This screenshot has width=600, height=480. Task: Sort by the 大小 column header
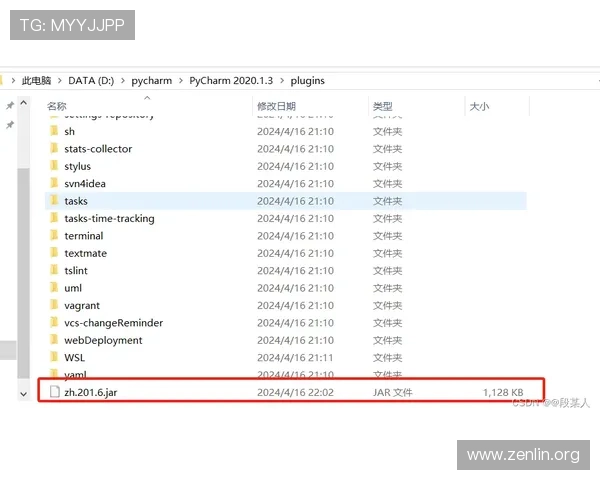click(479, 106)
